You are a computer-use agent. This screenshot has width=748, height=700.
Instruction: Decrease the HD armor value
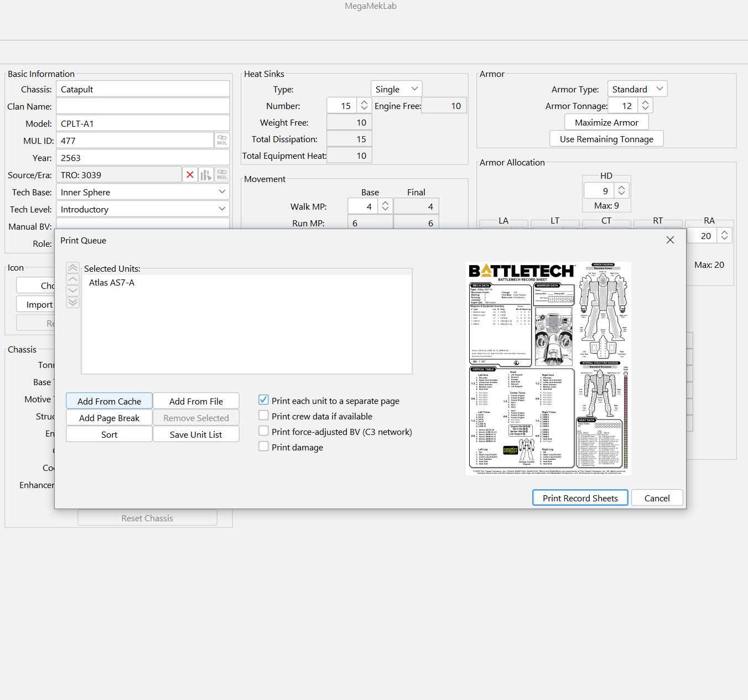[622, 194]
